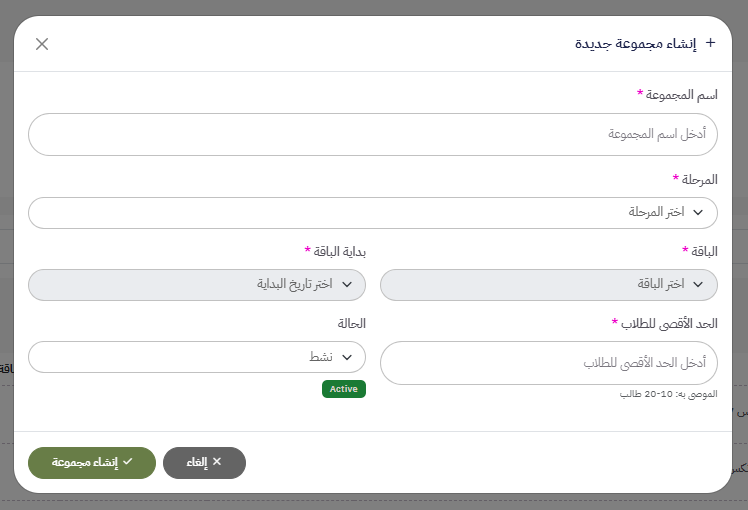Open the المرحلة stage dropdown field
The height and width of the screenshot is (510, 748).
(x=373, y=213)
